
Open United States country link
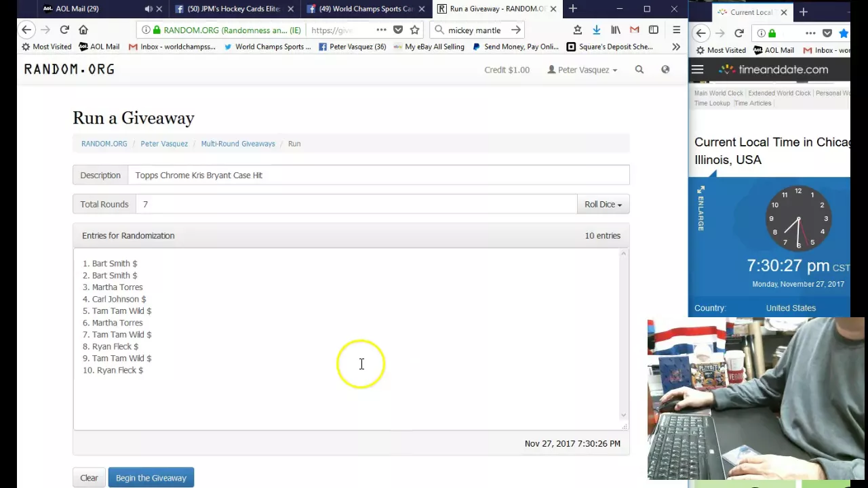pos(791,308)
